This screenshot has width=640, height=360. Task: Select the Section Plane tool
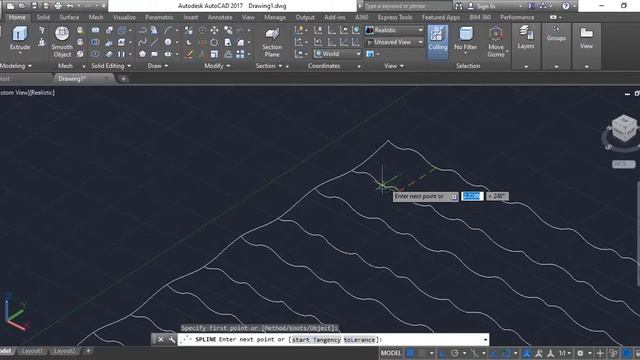272,42
